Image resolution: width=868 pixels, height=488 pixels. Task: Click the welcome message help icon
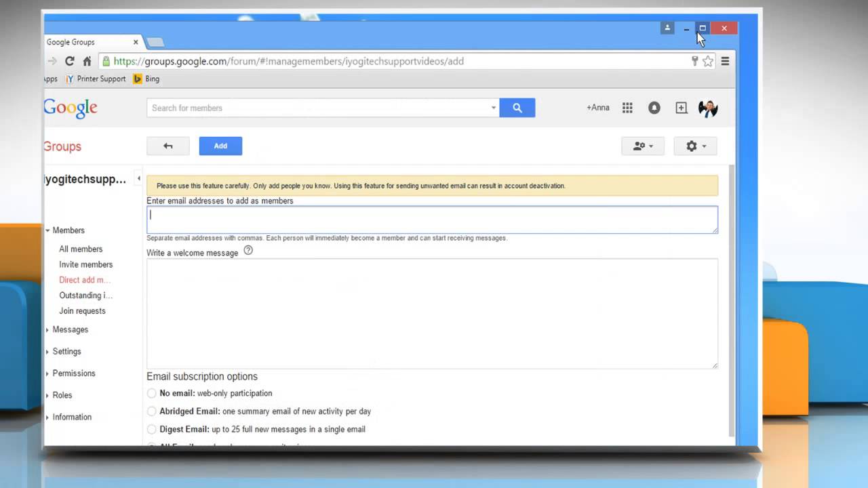click(x=248, y=250)
